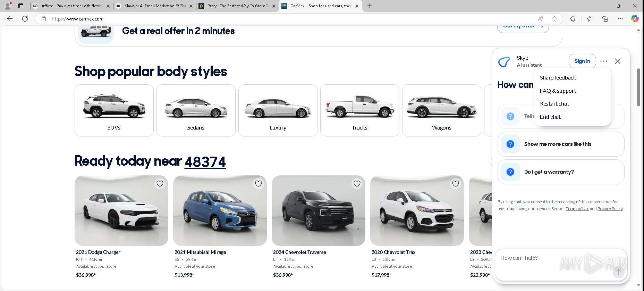Open the Terms of Use link
The image size is (644, 291).
(x=577, y=209)
